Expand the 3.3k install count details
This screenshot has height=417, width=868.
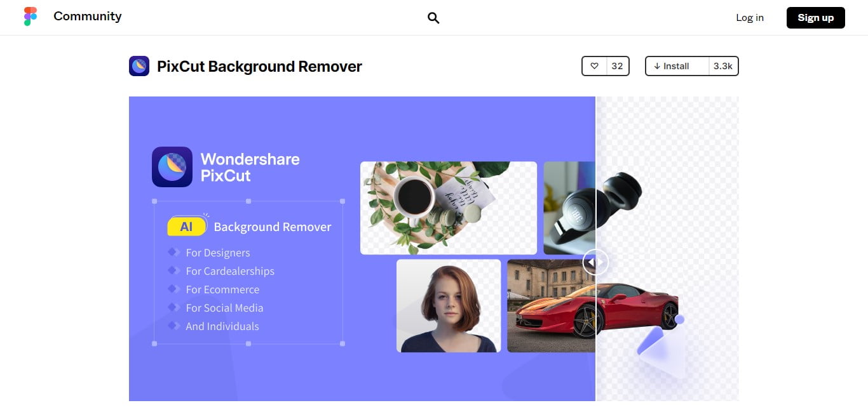(724, 66)
